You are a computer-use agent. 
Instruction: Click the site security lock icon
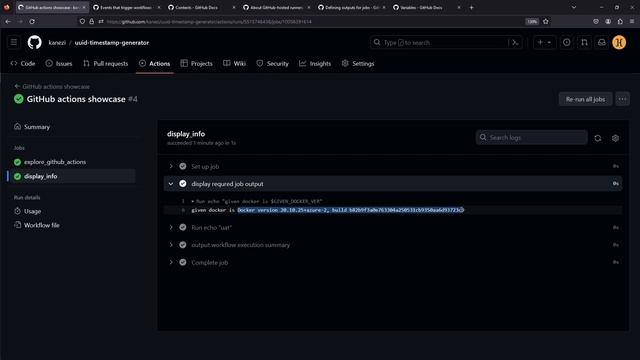pyautogui.click(x=91, y=21)
